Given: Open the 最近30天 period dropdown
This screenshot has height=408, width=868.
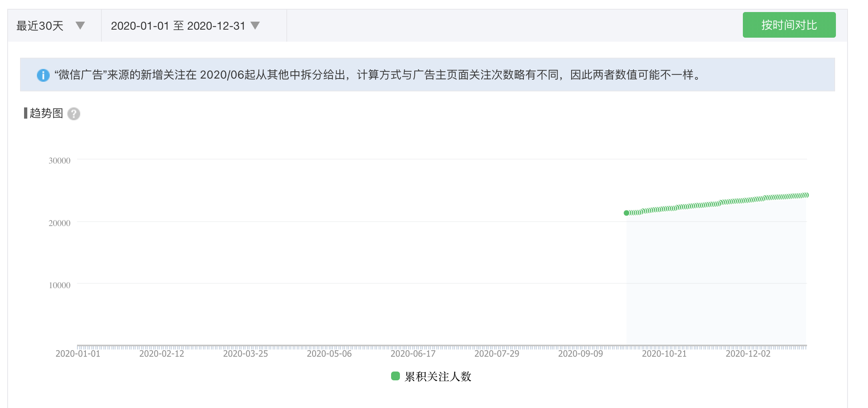Looking at the screenshot, I should pyautogui.click(x=54, y=26).
